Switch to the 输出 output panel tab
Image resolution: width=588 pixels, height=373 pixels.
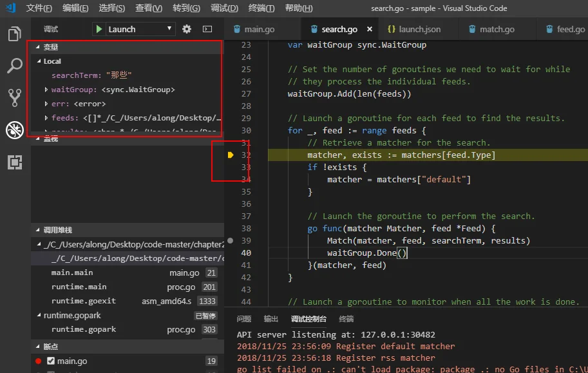pos(271,319)
